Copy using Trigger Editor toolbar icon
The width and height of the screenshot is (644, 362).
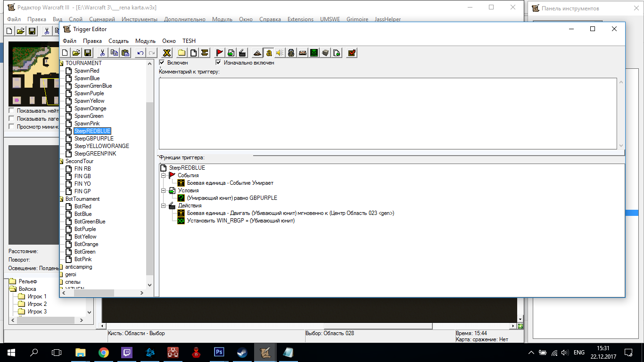click(x=114, y=53)
